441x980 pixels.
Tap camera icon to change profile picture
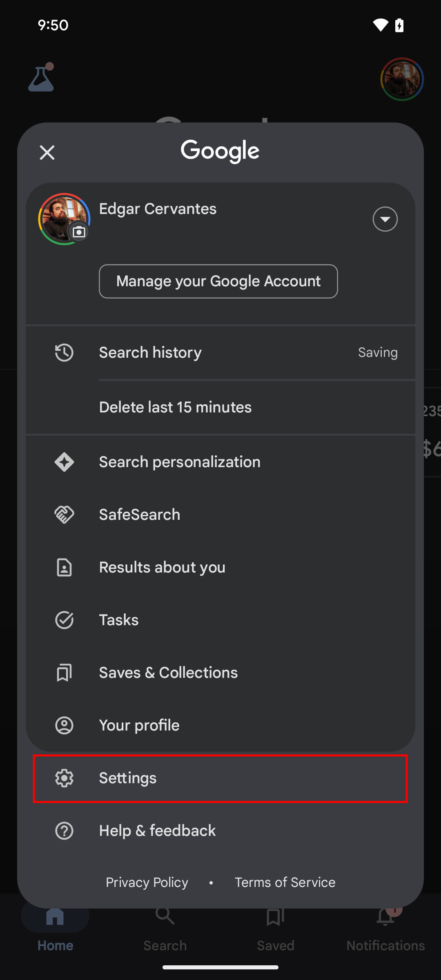click(79, 232)
